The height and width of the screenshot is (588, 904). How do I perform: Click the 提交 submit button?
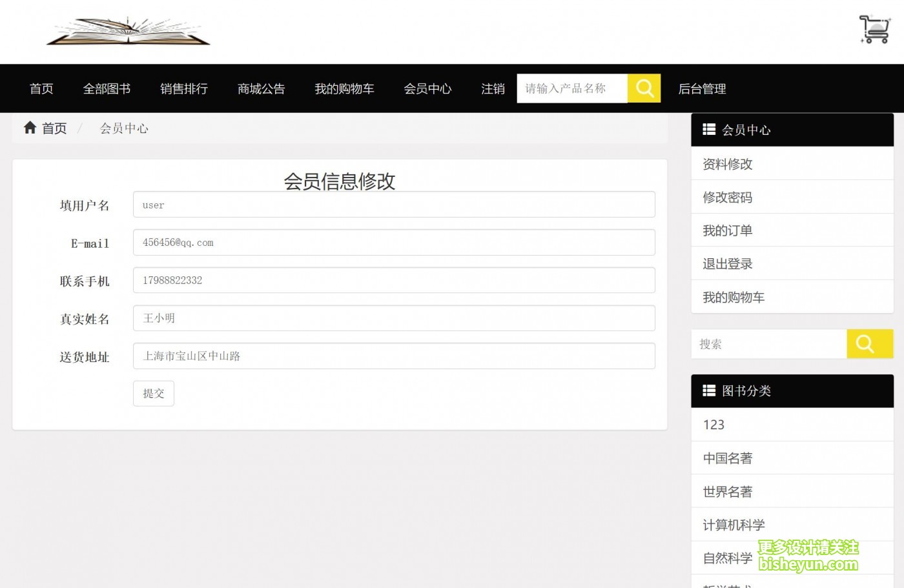tap(153, 393)
